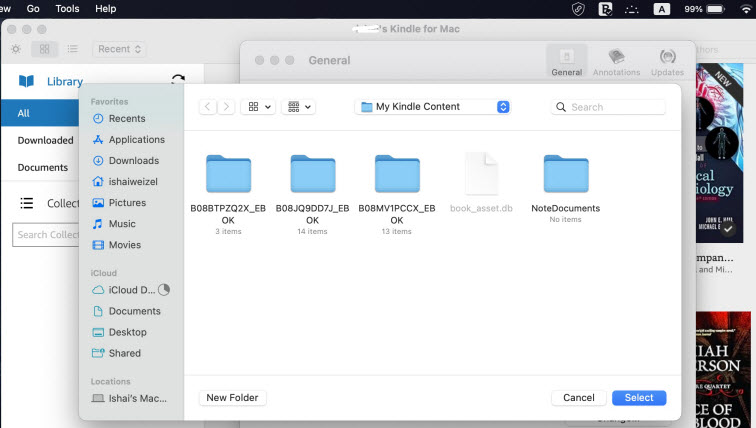Viewport: 756px width, 428px height.
Task: Open Music in sidebar
Action: [122, 224]
